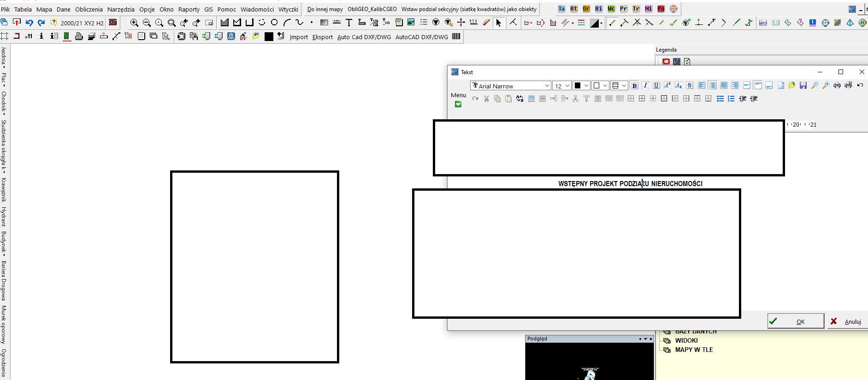868x380 pixels.
Task: Click the Anuluj button in Tekst window
Action: pyautogui.click(x=848, y=321)
